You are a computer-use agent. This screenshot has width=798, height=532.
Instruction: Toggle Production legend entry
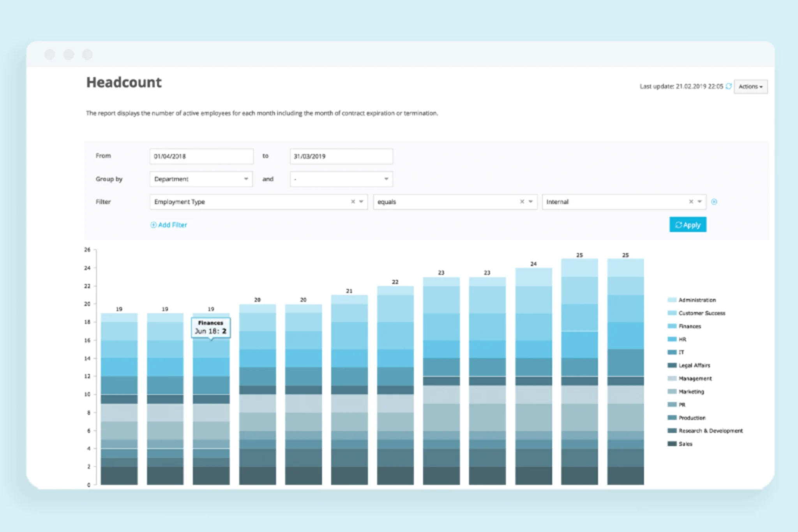click(687, 418)
